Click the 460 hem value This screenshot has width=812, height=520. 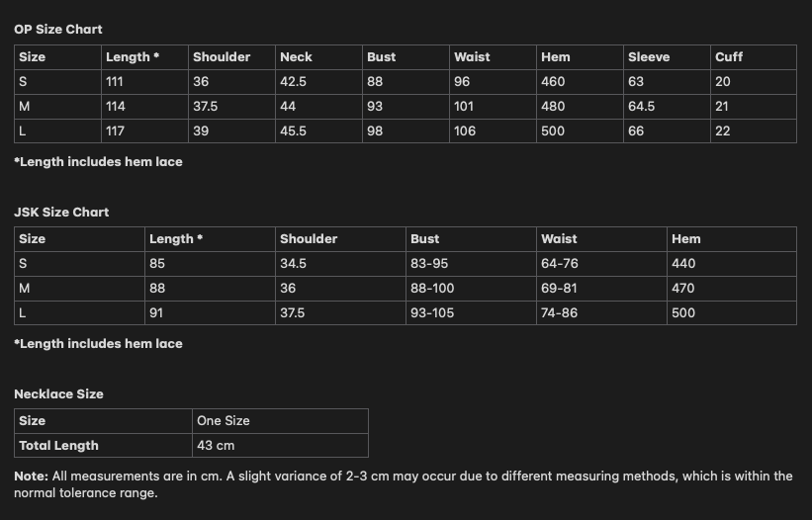tap(553, 82)
